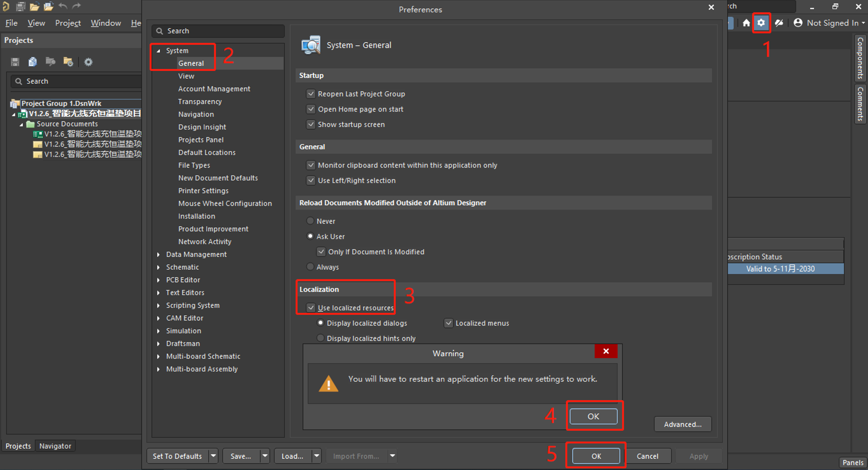Collapse the System tree node
The height and width of the screenshot is (470, 868).
click(x=159, y=51)
